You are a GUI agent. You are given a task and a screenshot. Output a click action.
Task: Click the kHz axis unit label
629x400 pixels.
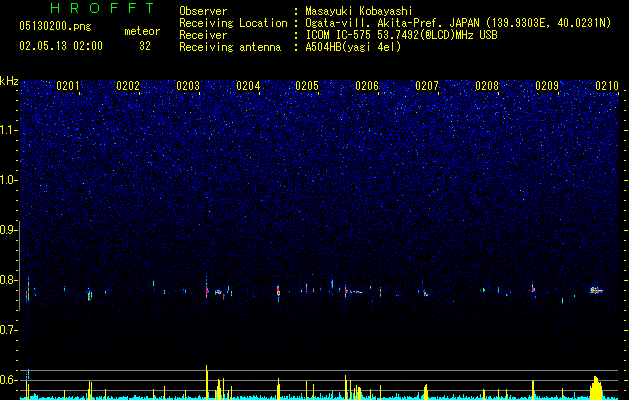(9, 81)
